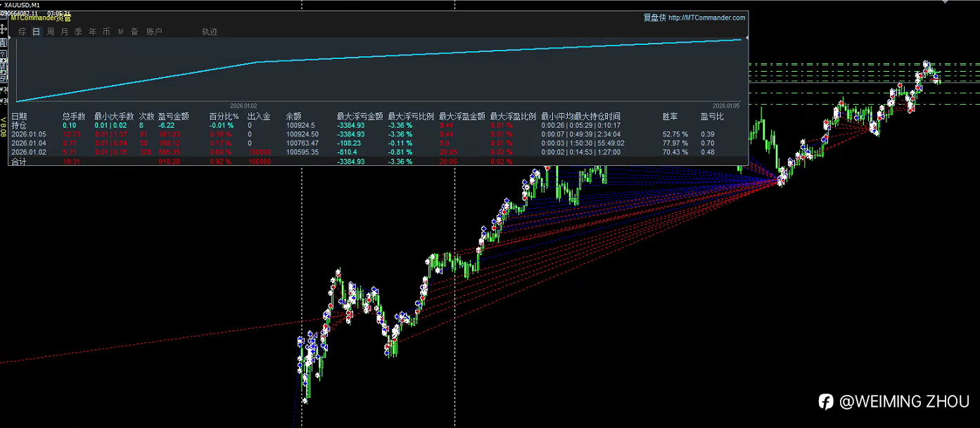Click the 328 trade count cell
The height and width of the screenshot is (428, 980).
(146, 153)
